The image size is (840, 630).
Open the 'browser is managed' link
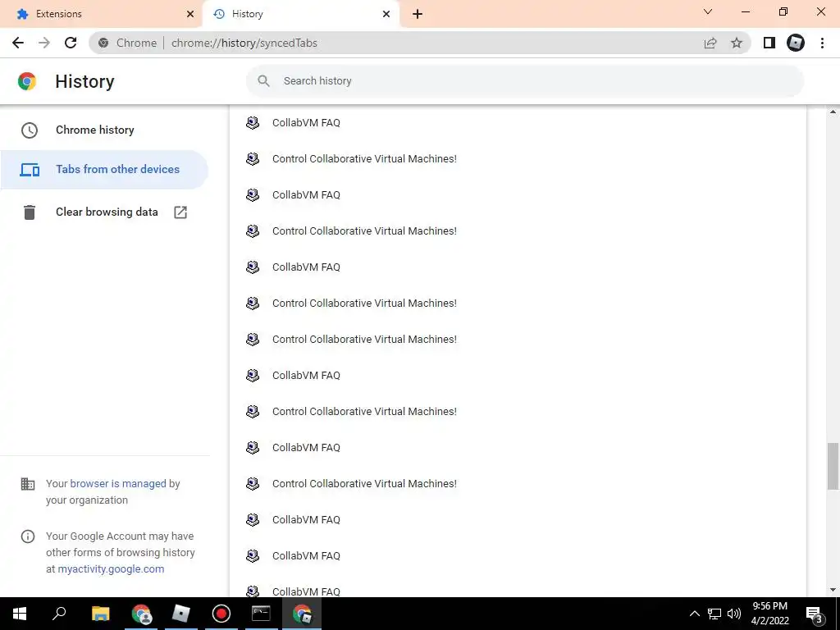118,484
